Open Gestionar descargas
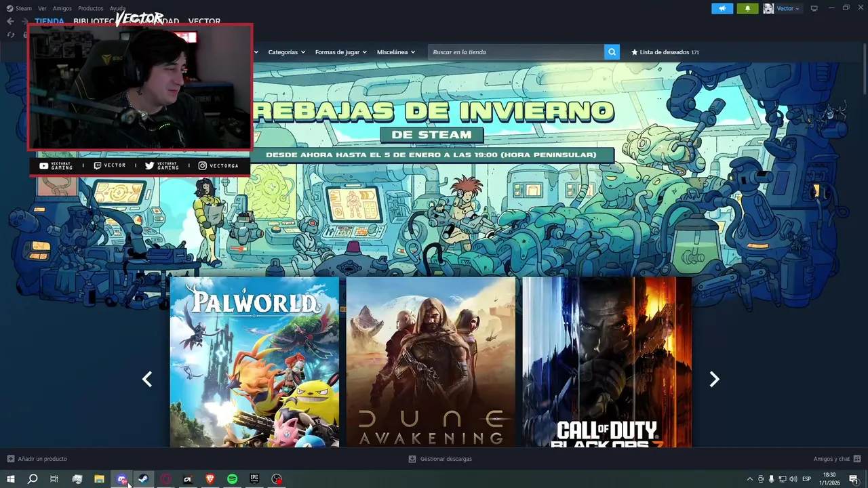868x488 pixels. point(440,459)
